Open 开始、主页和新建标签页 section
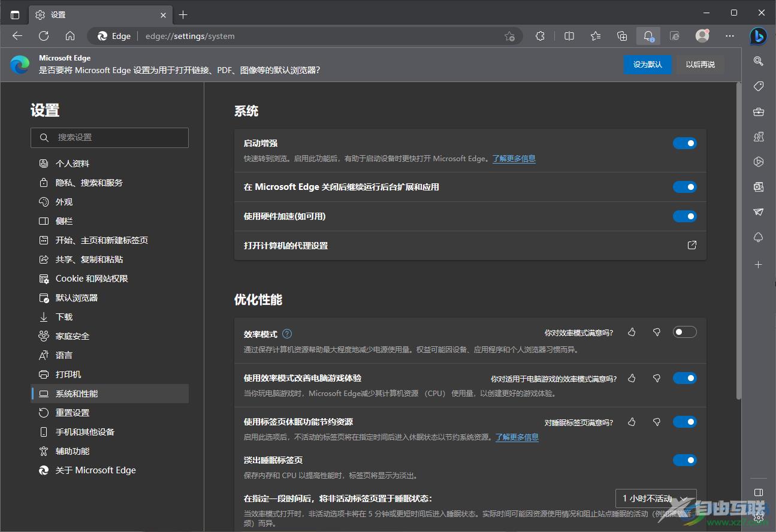The image size is (776, 532). click(x=110, y=240)
